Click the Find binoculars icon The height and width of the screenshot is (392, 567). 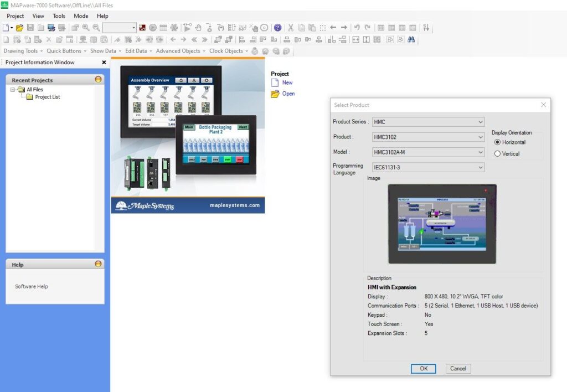(x=411, y=40)
